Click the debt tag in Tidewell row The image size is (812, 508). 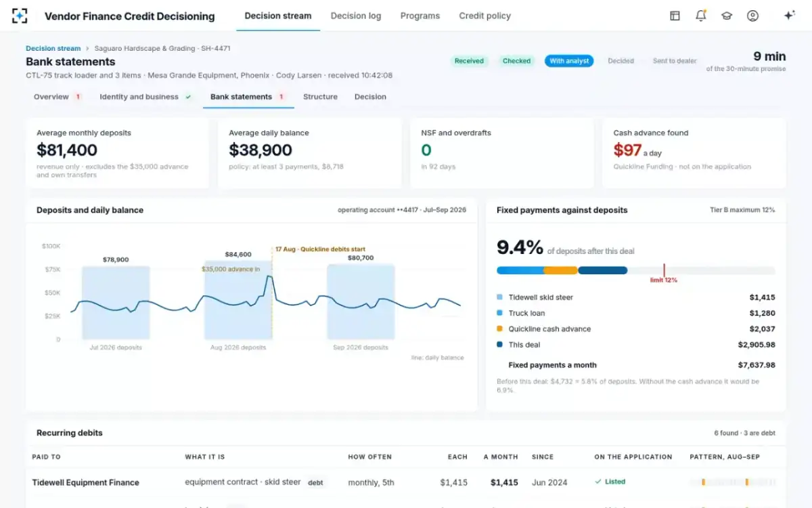pyautogui.click(x=315, y=483)
